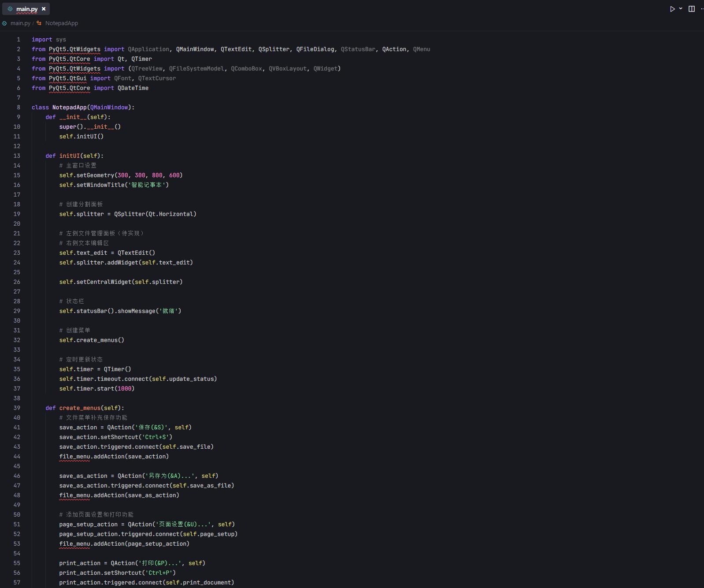Open the more actions ellipsis menu
The image size is (704, 588).
point(702,9)
